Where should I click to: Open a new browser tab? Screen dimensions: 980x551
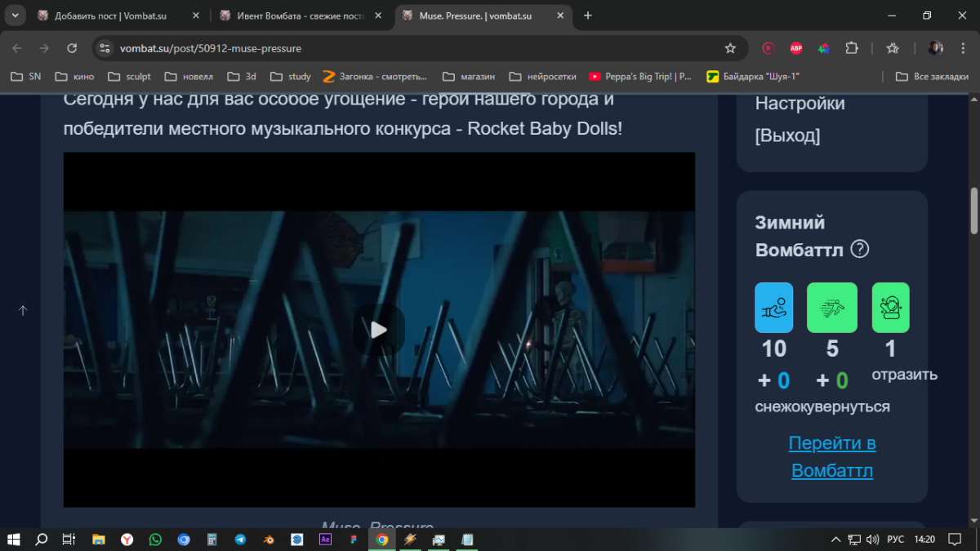pyautogui.click(x=588, y=16)
